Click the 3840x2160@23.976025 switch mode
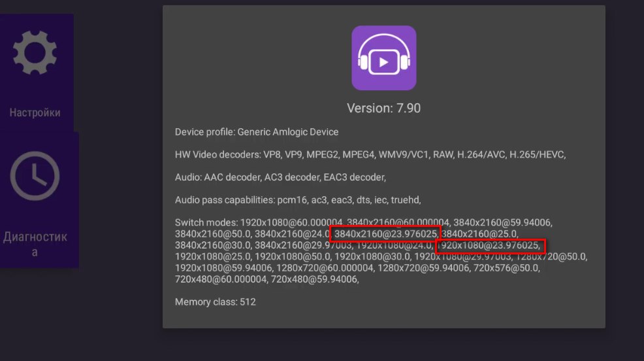The width and height of the screenshot is (644, 361). (x=385, y=234)
